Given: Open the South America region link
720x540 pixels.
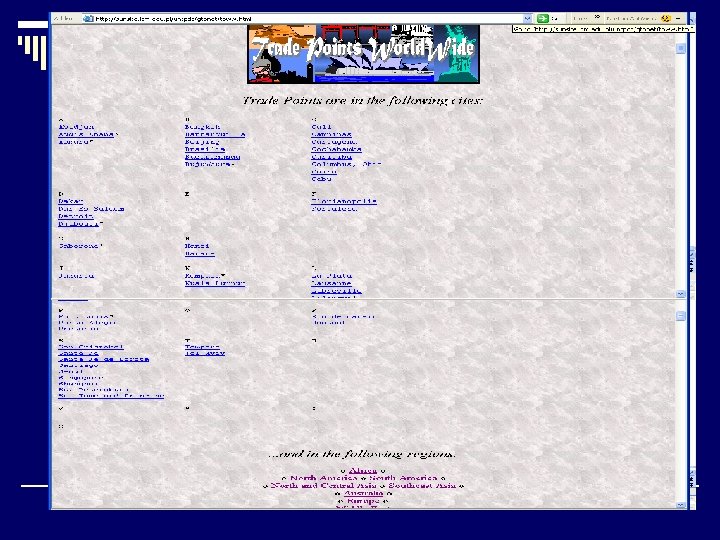Looking at the screenshot, I should tap(403, 478).
